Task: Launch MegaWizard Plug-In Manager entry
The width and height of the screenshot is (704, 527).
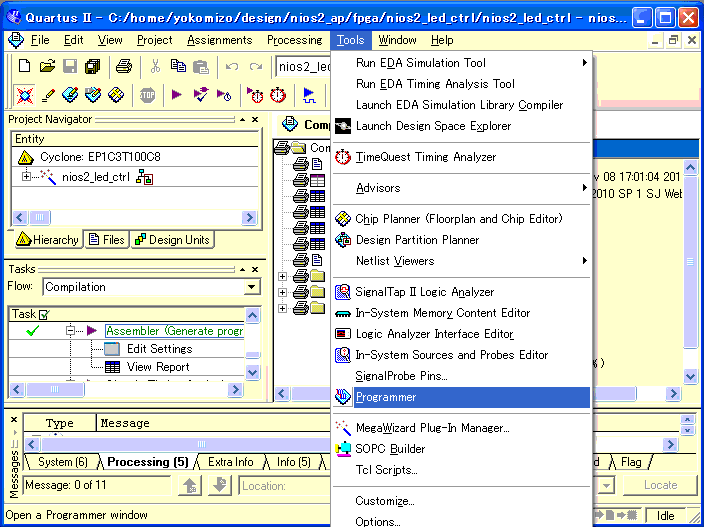Action: 461,428
